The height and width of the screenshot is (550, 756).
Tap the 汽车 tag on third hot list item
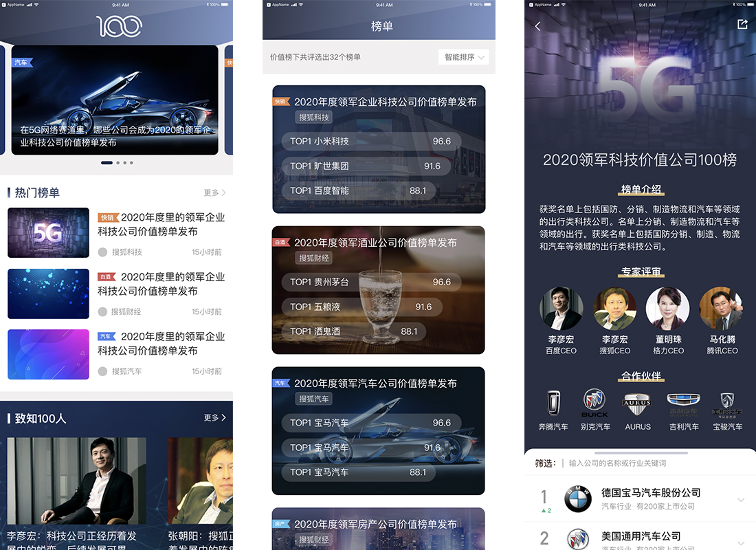(107, 336)
